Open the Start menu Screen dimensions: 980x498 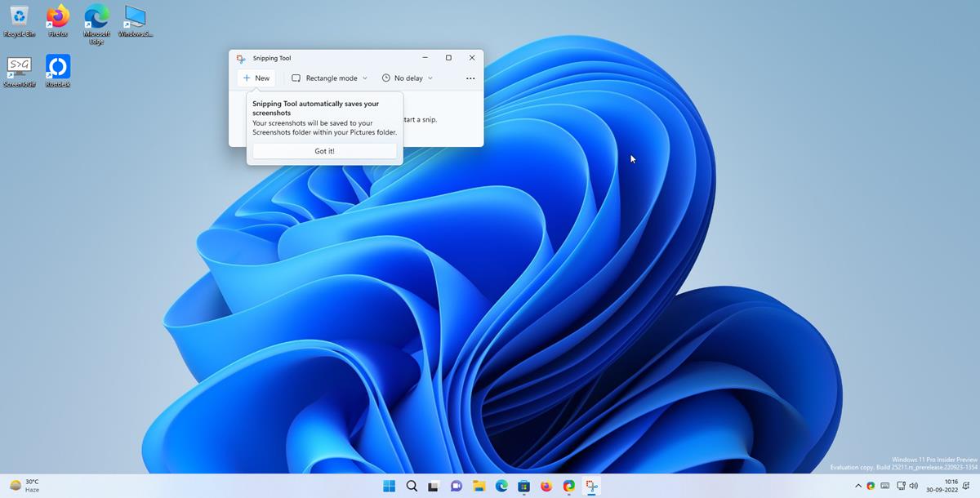(390, 486)
